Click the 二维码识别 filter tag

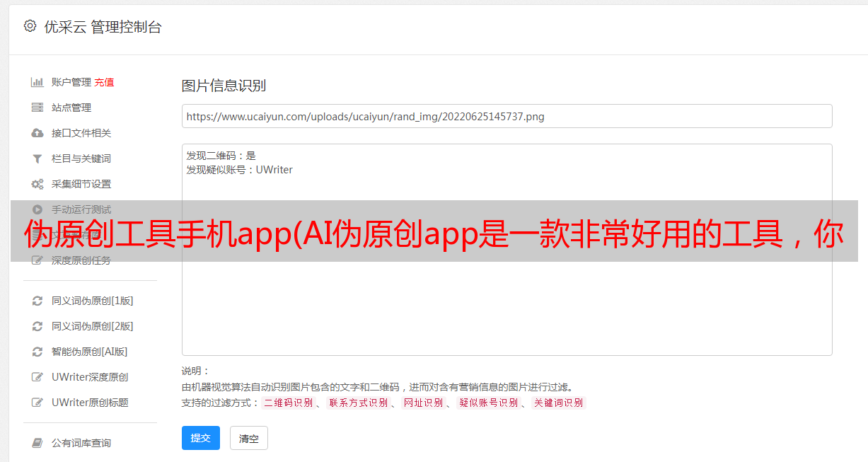[x=289, y=403]
